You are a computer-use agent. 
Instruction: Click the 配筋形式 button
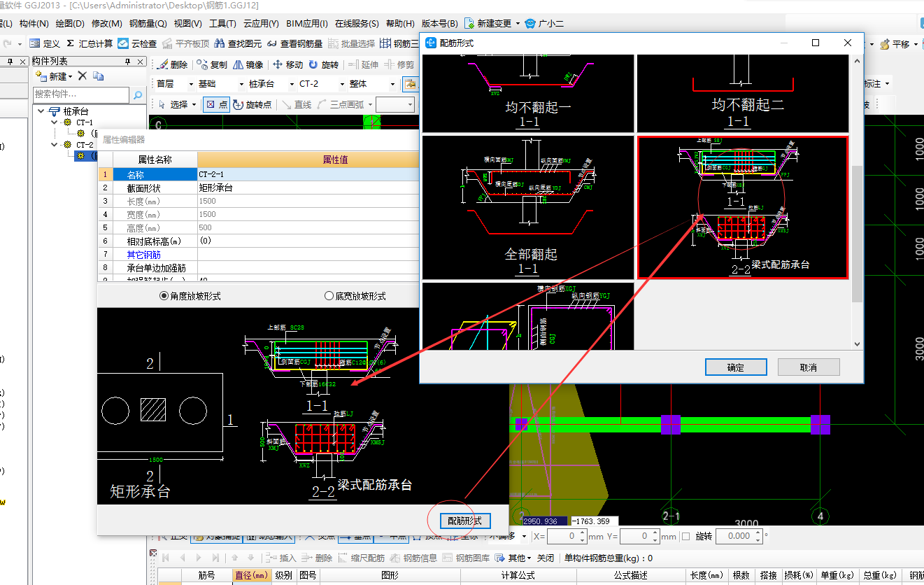coord(464,521)
